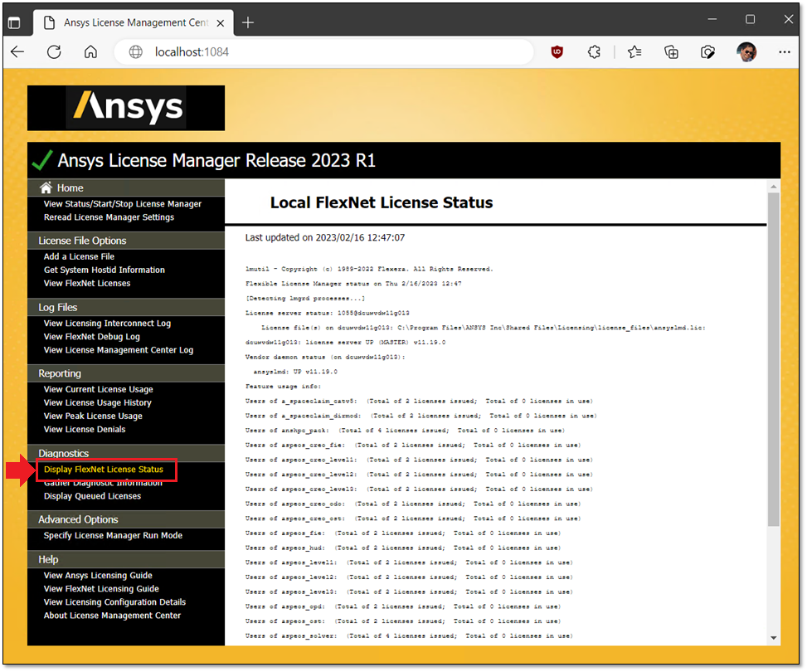The width and height of the screenshot is (807, 672).
Task: Select the Ansys License Management Center tab
Action: [x=134, y=22]
